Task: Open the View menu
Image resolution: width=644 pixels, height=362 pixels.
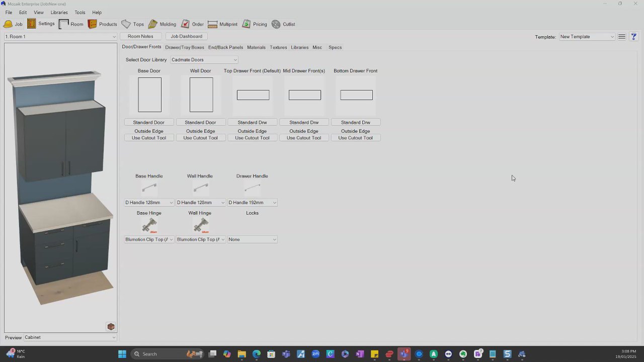Action: pos(39,13)
